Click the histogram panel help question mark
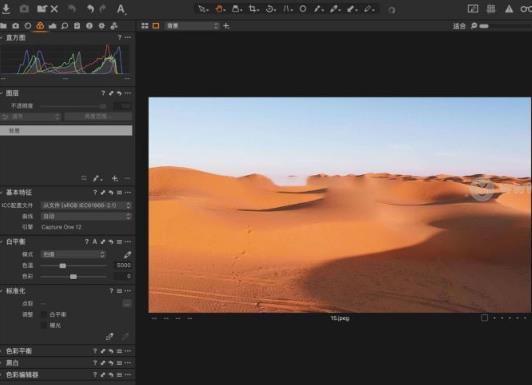The width and height of the screenshot is (532, 385). 119,37
